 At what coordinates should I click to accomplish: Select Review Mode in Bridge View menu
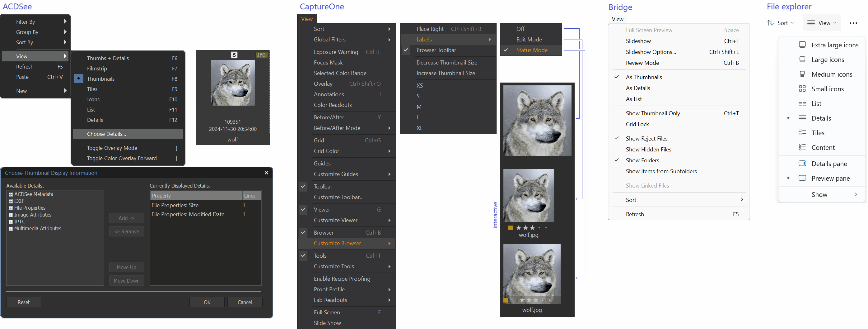679,63
